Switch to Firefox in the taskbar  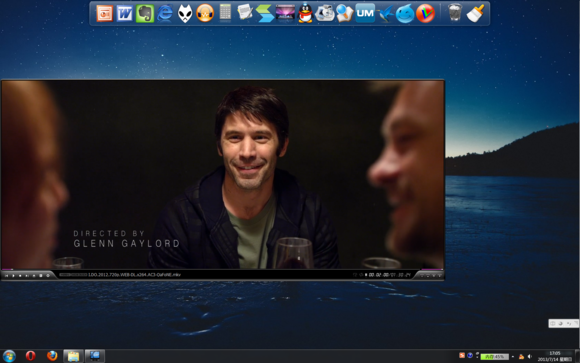coord(52,356)
